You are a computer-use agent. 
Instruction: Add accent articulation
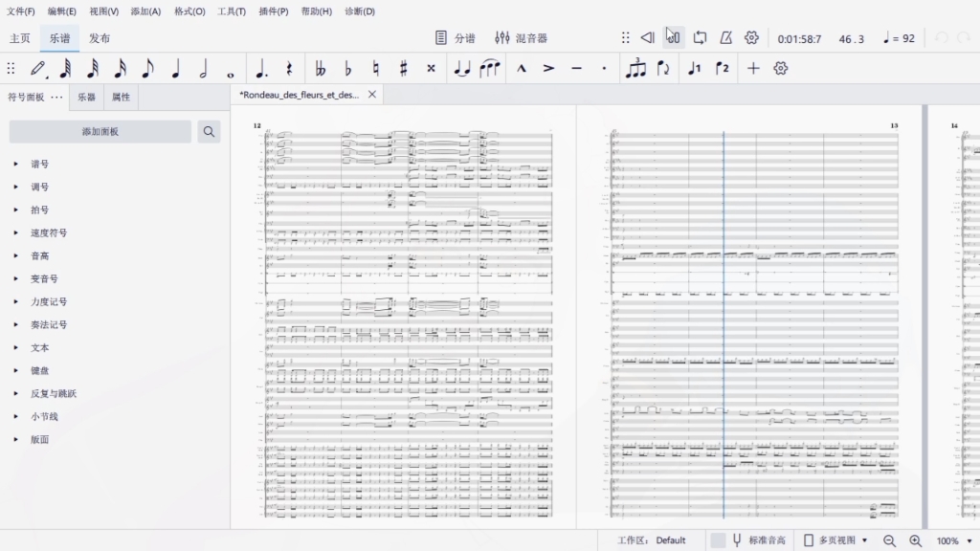click(x=548, y=68)
